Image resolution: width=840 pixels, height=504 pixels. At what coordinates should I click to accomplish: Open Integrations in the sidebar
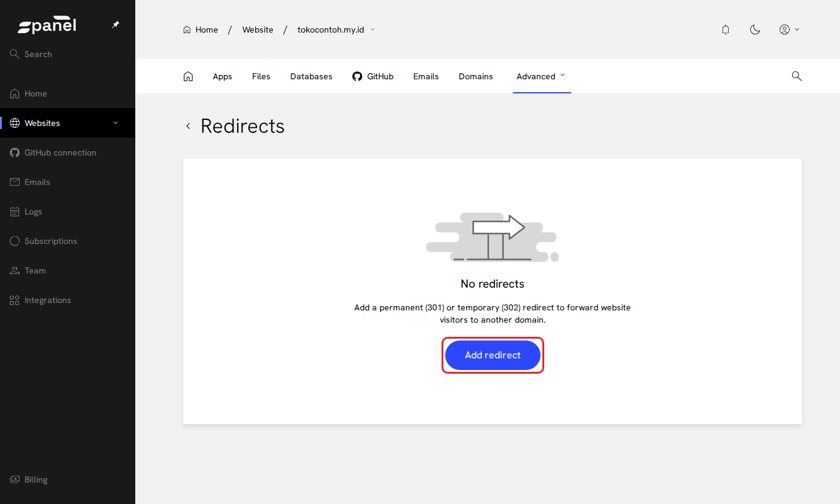coord(68,300)
